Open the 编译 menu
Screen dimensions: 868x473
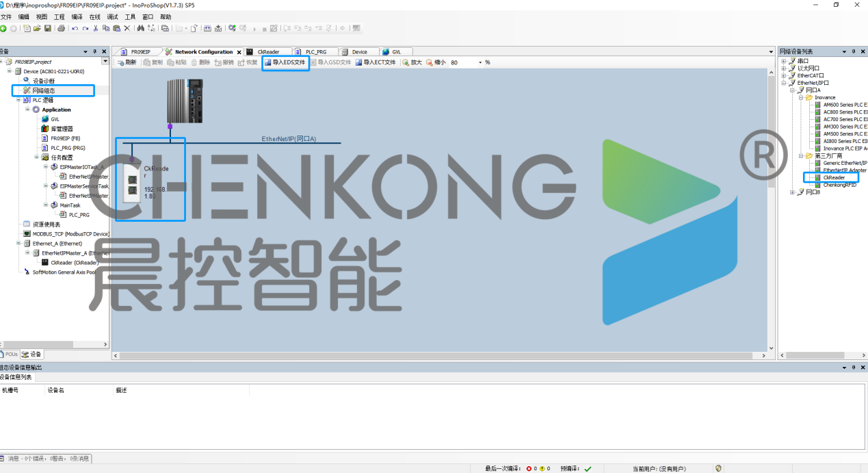pos(77,16)
